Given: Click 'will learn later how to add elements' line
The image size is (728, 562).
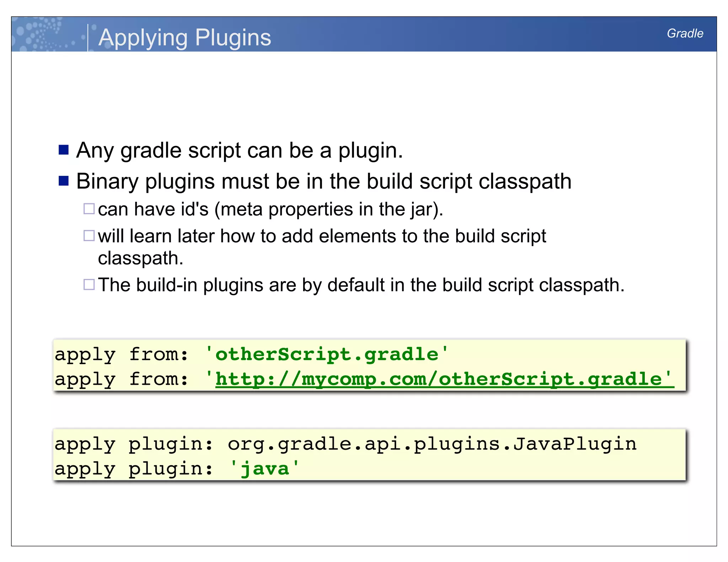Looking at the screenshot, I should coord(322,247).
